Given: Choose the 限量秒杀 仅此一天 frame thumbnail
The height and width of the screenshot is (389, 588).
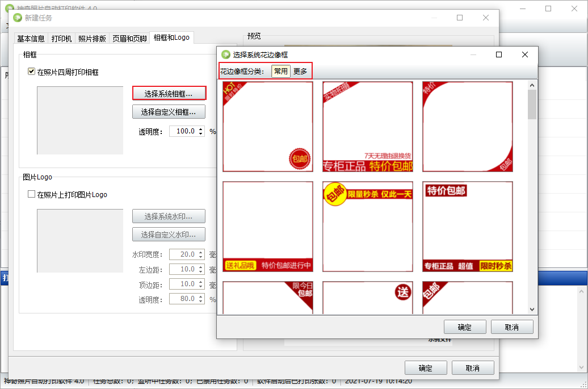Looking at the screenshot, I should pos(368,227).
